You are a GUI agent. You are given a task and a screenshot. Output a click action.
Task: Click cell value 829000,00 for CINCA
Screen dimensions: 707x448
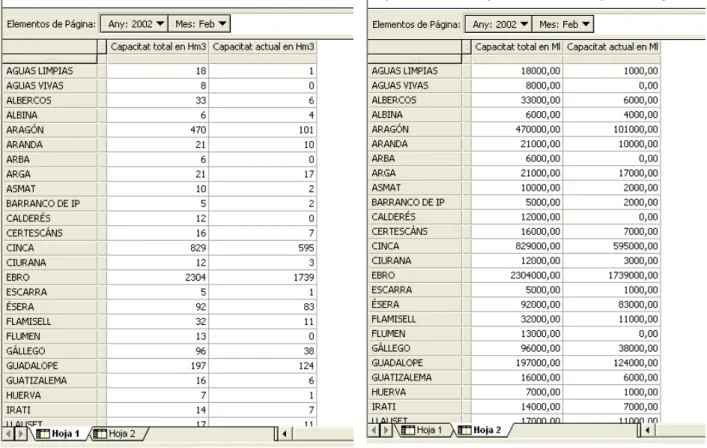(517, 246)
